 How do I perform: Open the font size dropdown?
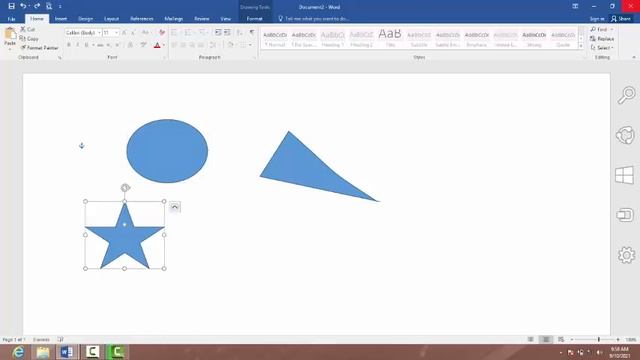point(116,33)
